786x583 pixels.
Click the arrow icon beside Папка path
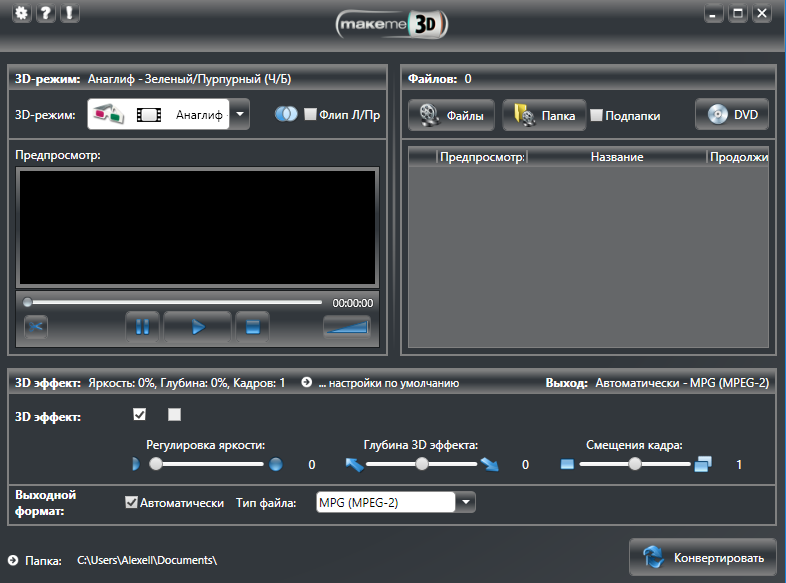click(13, 560)
